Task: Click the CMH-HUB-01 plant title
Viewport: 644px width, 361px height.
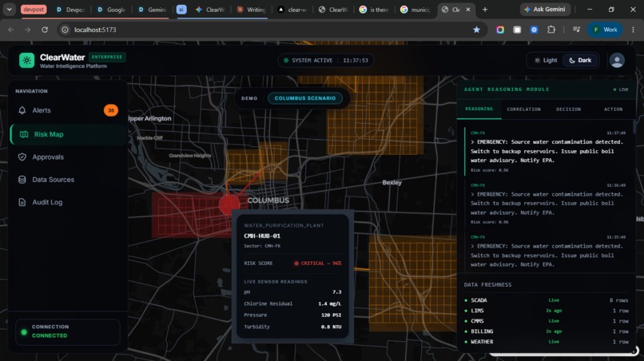Action: click(x=262, y=236)
